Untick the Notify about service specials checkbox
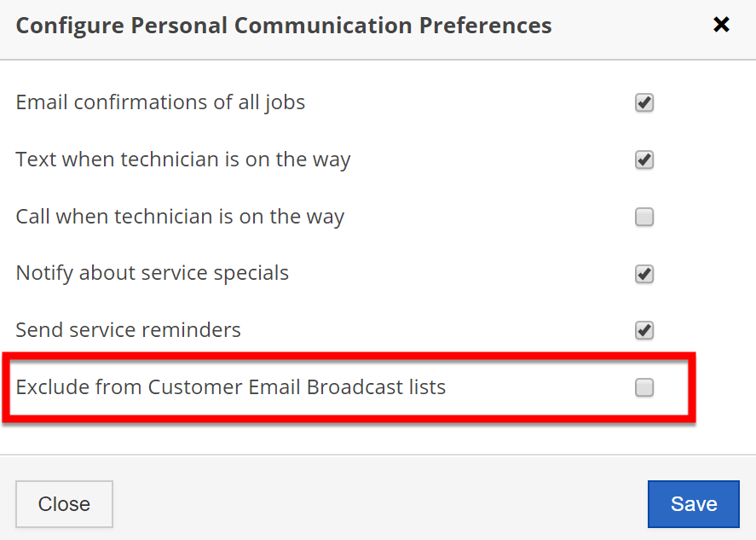This screenshot has width=756, height=540. 644,274
